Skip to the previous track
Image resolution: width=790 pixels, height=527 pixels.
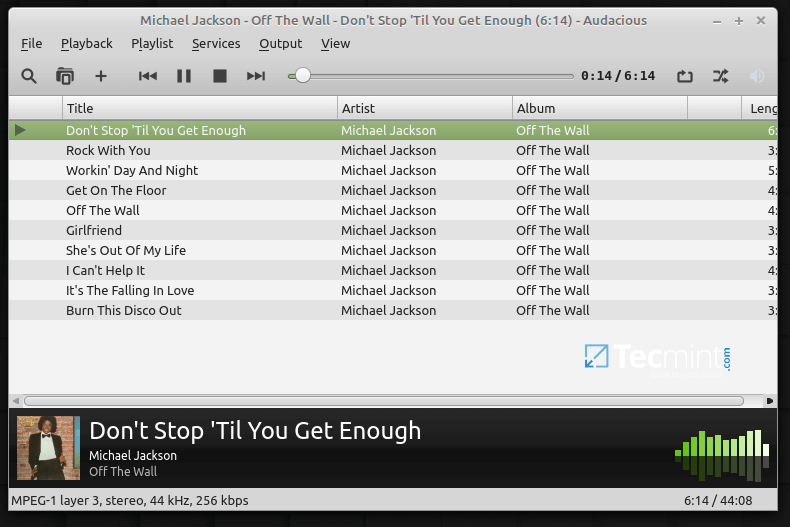pyautogui.click(x=148, y=76)
